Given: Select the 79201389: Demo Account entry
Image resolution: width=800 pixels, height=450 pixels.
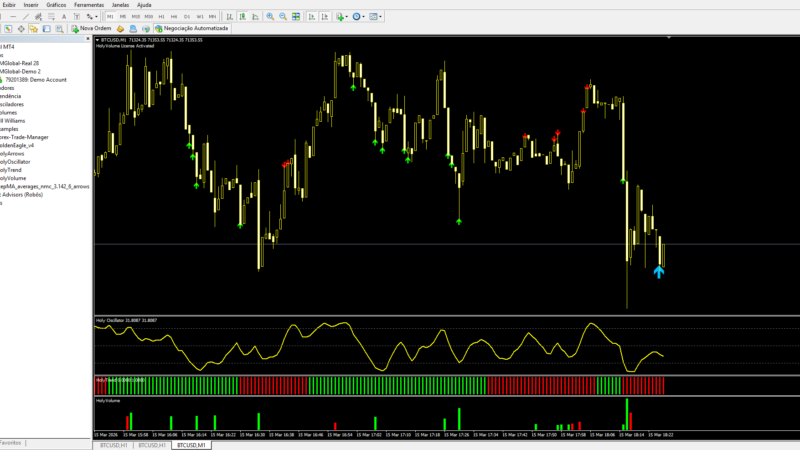Looking at the screenshot, I should [36, 80].
